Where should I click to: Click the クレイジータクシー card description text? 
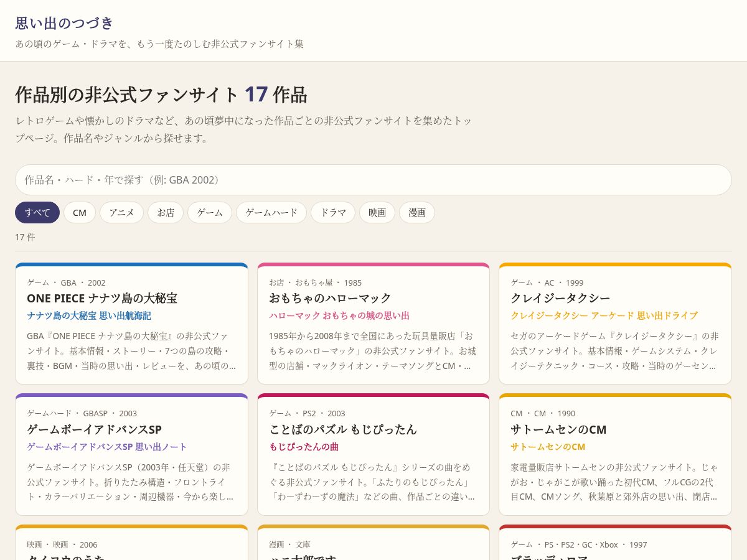click(x=615, y=350)
